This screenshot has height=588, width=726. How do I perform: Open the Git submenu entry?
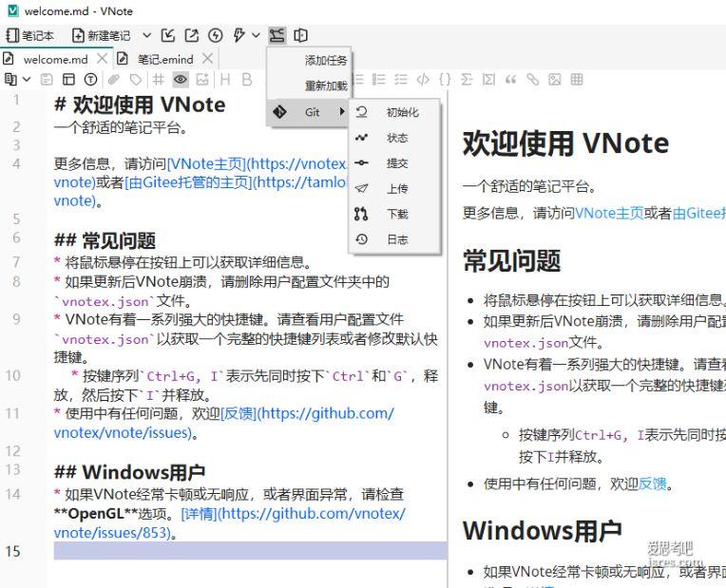[308, 111]
